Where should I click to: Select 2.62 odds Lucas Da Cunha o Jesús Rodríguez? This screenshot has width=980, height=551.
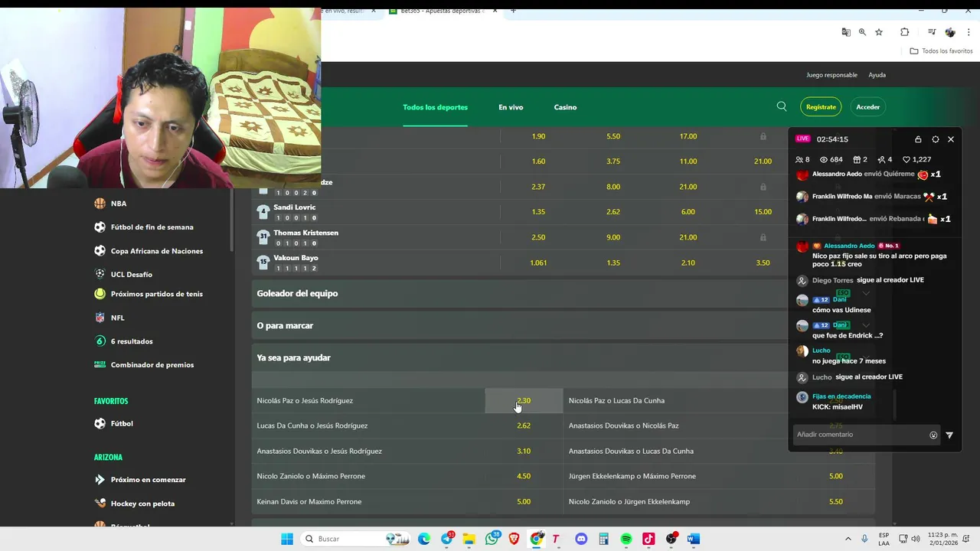click(524, 425)
